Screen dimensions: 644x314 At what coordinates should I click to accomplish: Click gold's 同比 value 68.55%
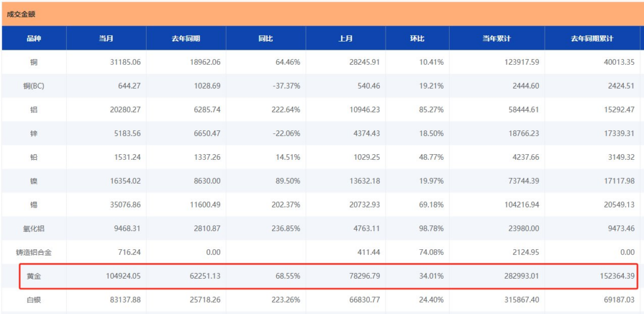click(x=288, y=277)
